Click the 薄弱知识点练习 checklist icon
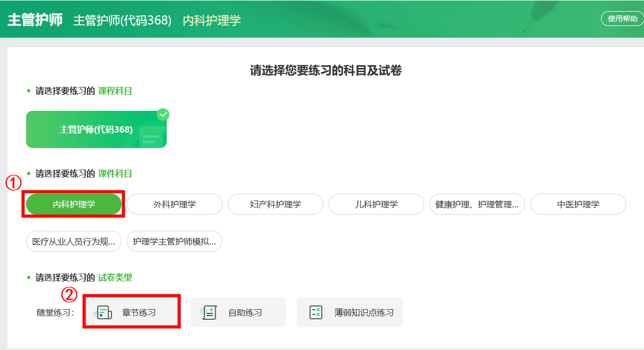 (x=316, y=312)
